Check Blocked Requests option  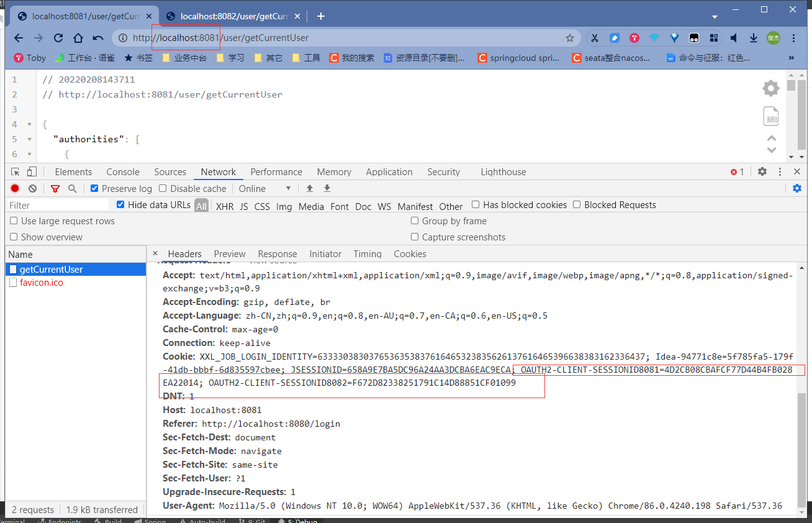pos(577,205)
